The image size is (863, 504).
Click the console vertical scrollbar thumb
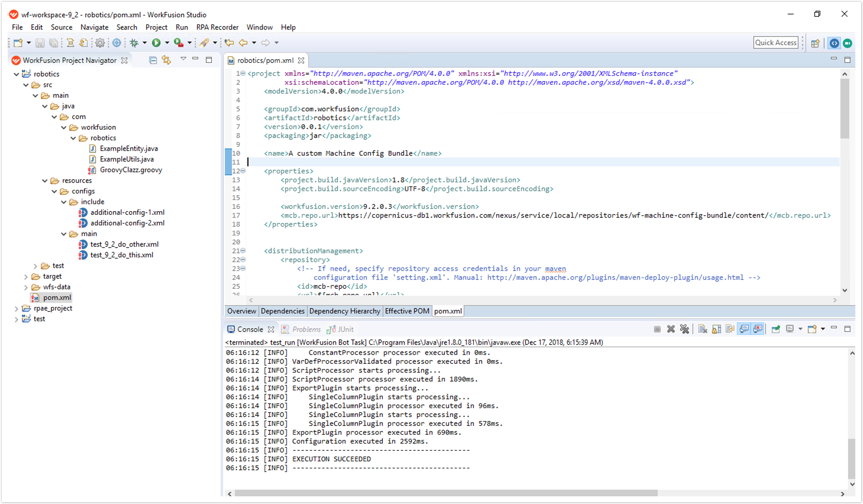coord(852,459)
